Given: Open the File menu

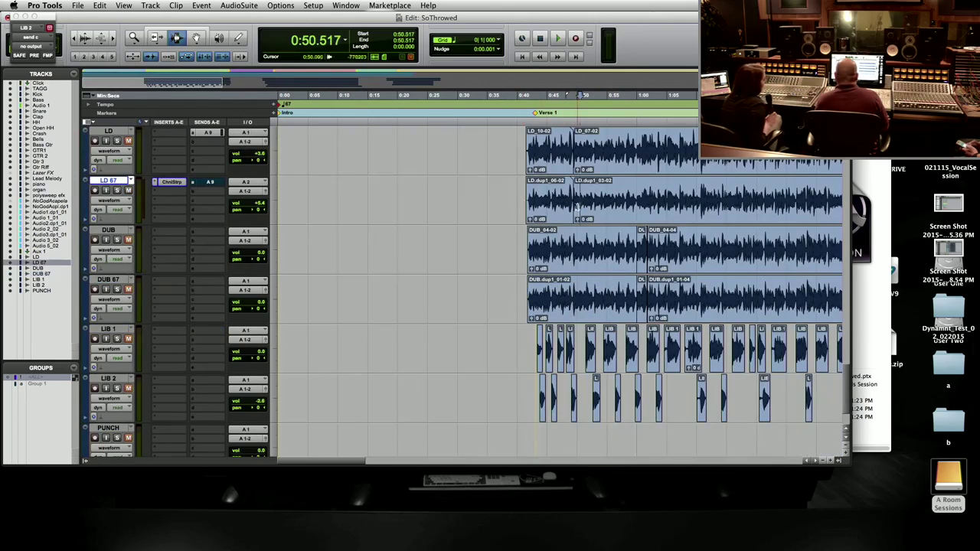Looking at the screenshot, I should pos(77,5).
